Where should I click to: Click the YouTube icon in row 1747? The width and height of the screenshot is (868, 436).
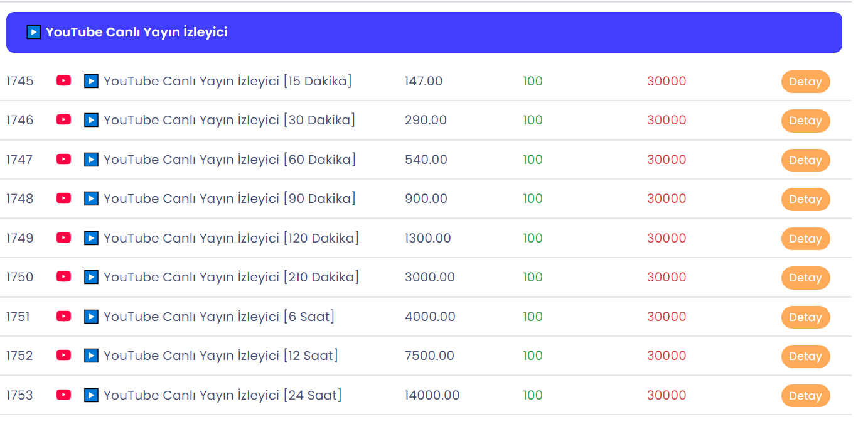click(x=63, y=160)
